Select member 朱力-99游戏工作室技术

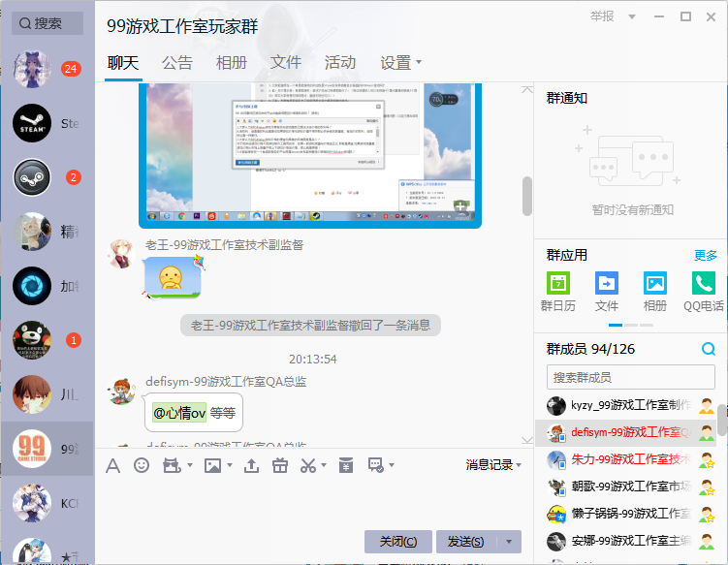626,459
